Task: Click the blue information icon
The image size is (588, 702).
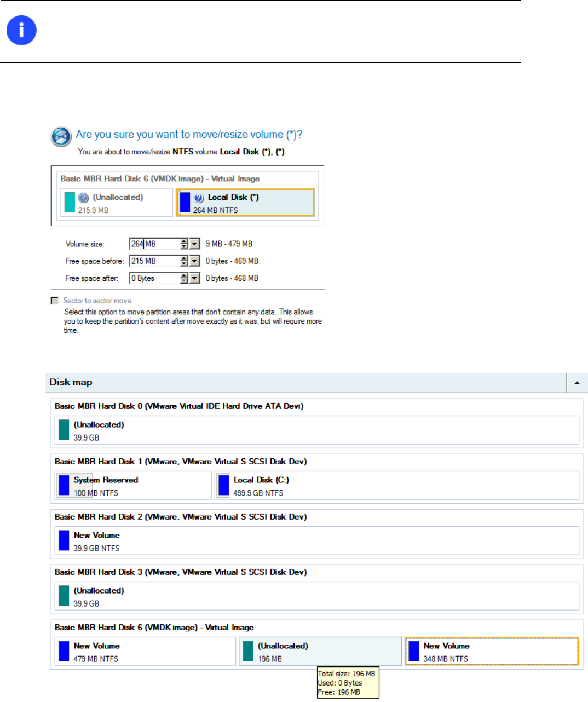Action: coord(21,30)
